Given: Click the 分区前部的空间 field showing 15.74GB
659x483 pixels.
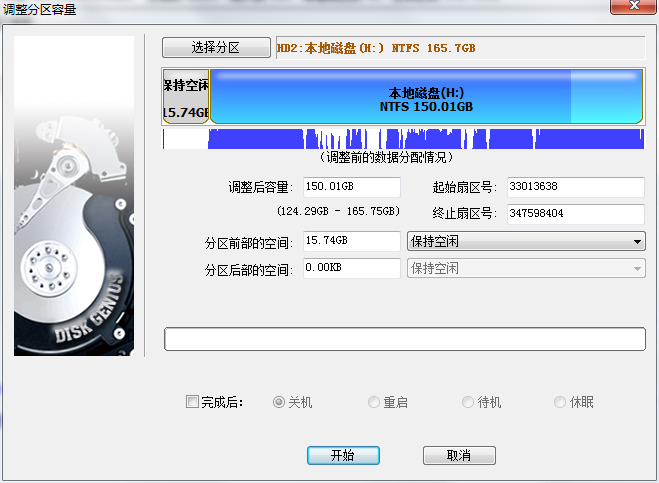Looking at the screenshot, I should pyautogui.click(x=351, y=241).
